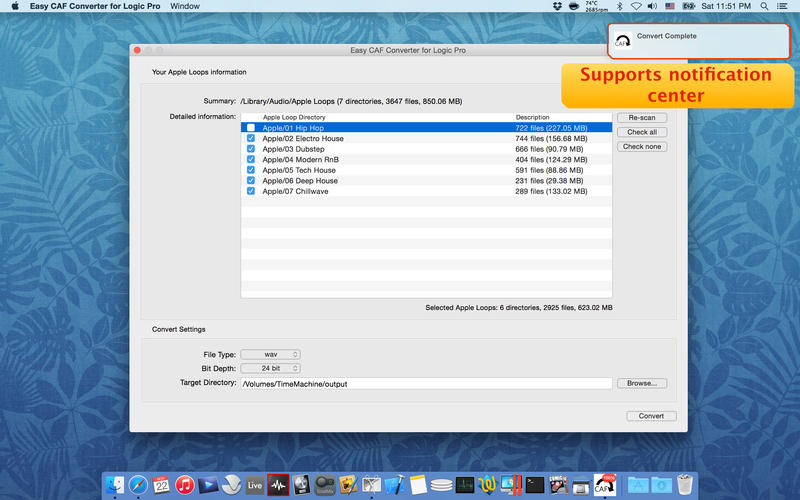Screen dimensions: 800x500
Task: Select the 'Apple/07 Chillwave' row name
Action: coord(295,191)
